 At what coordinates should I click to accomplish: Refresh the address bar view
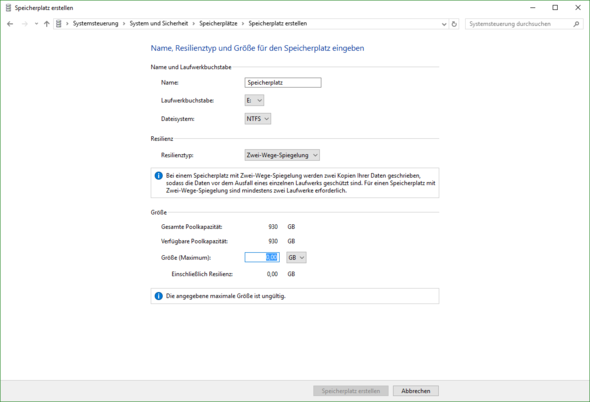click(x=454, y=24)
